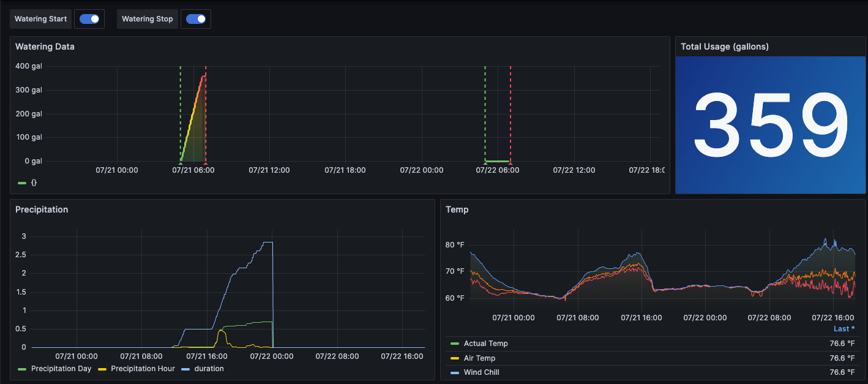Toggle the Watering Stop switch off
The height and width of the screenshot is (384, 868).
click(196, 19)
